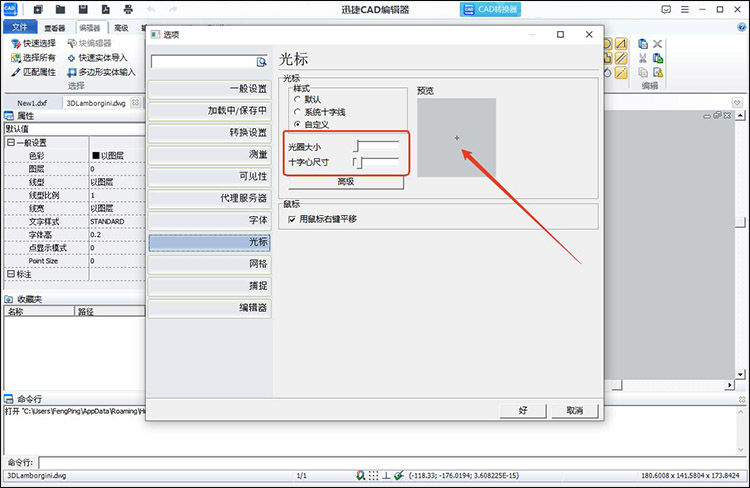Print the drawing using the printer icon
The image size is (750, 488).
click(128, 9)
